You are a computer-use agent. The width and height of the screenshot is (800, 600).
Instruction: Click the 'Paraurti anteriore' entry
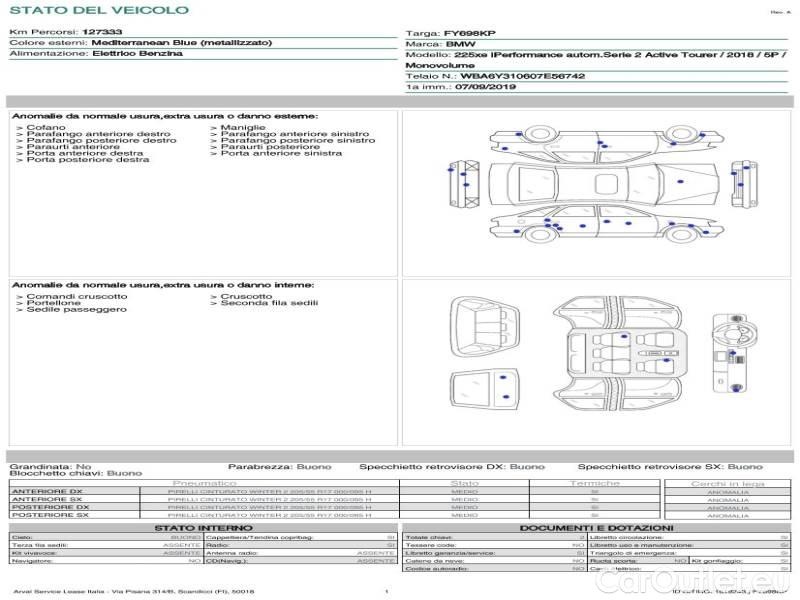[x=73, y=147]
